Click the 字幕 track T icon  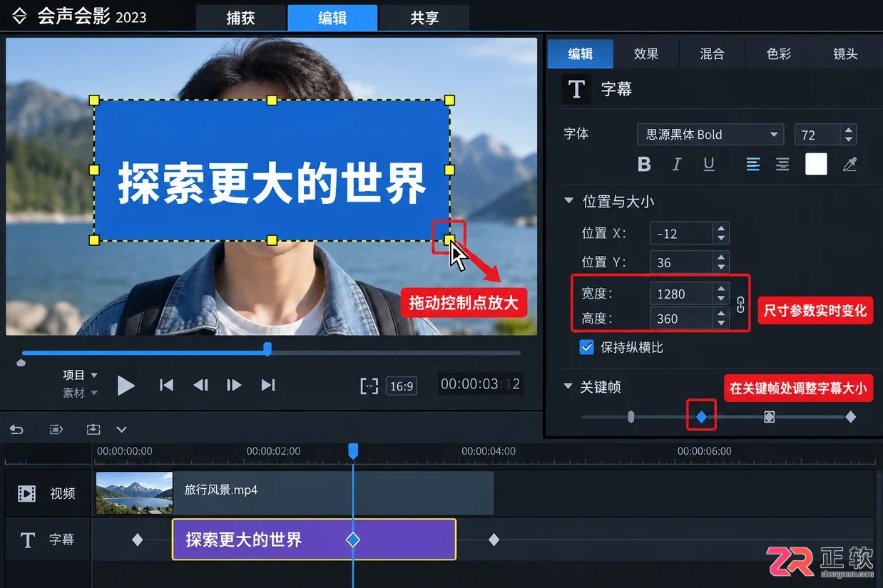point(27,540)
